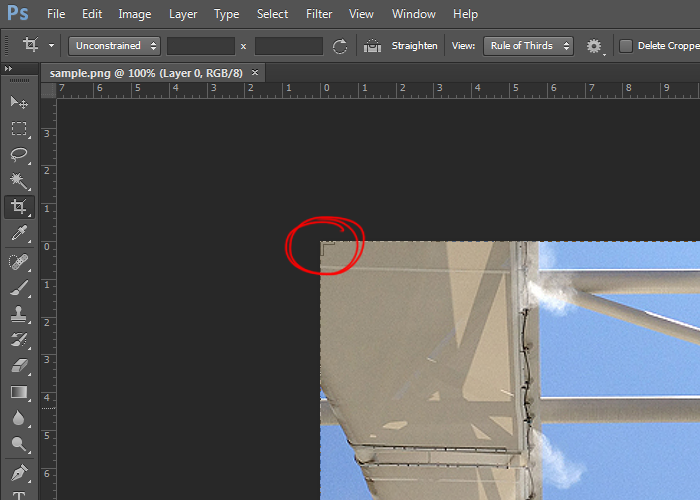Select the Eyedropper tool
Screen dimensions: 700x500
pos(19,233)
